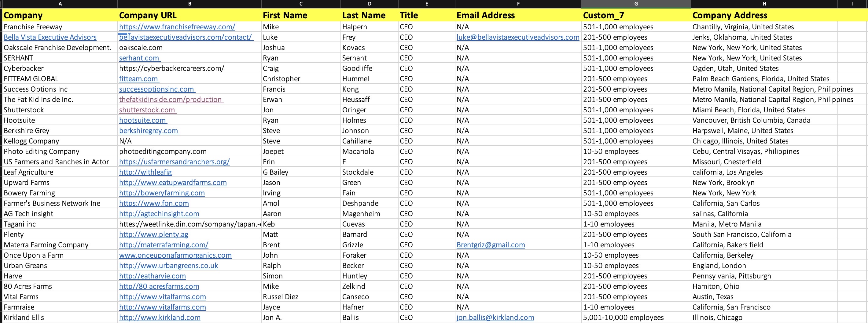
Task: Select column G by its header
Action: coord(636,4)
